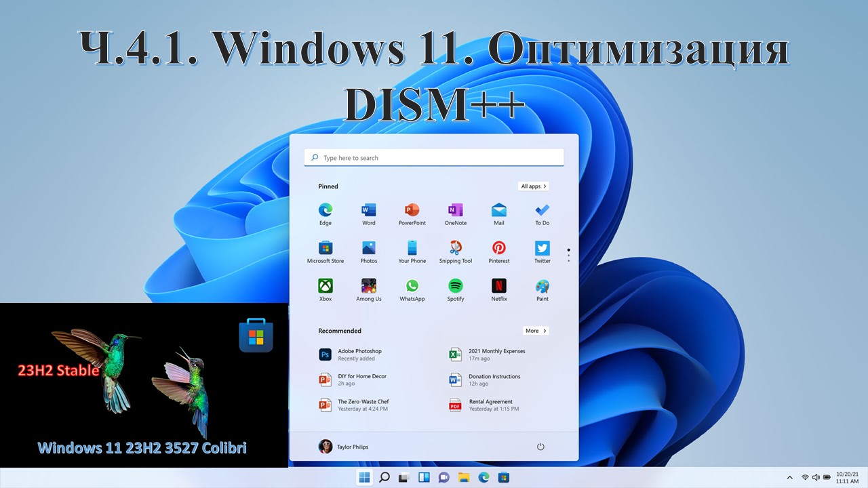Open The Zero-Waste Chef presentation
Image resolution: width=868 pixels, height=488 pixels.
click(354, 405)
